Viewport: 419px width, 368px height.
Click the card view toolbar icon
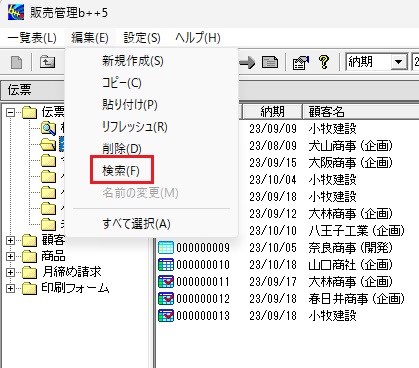270,62
